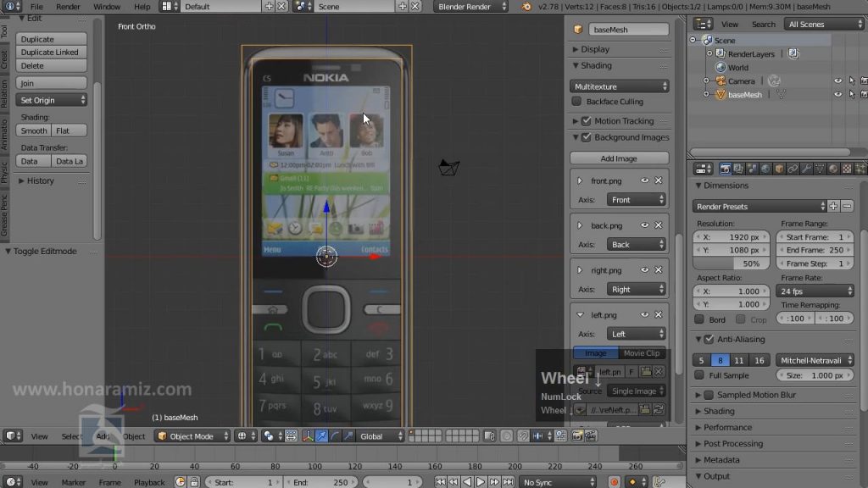The height and width of the screenshot is (488, 868).
Task: Collapse the left.png image settings
Action: [x=580, y=315]
